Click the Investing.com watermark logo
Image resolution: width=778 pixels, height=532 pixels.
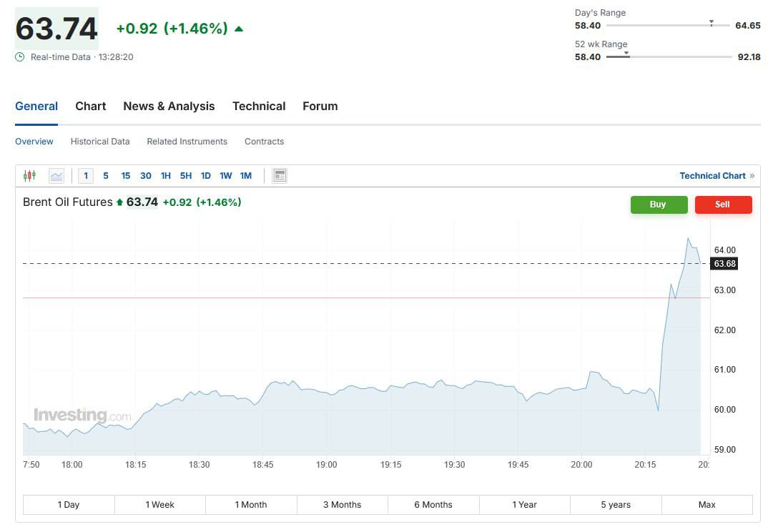pos(82,415)
